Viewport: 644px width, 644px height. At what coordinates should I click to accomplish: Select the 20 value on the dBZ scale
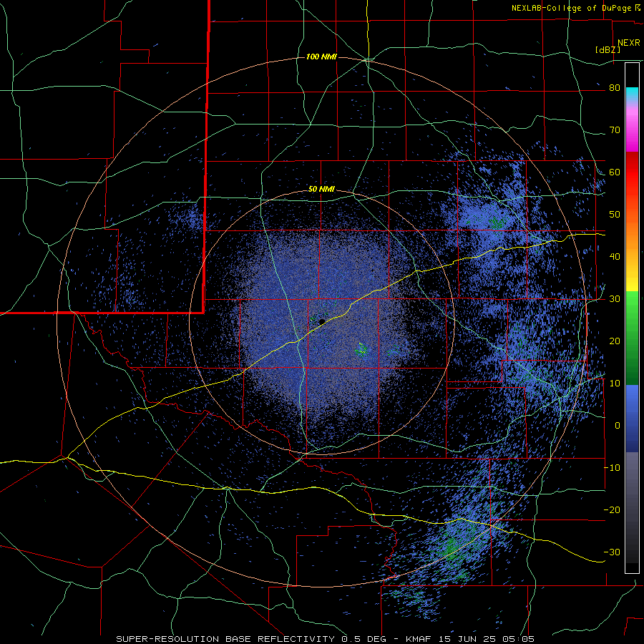(615, 341)
